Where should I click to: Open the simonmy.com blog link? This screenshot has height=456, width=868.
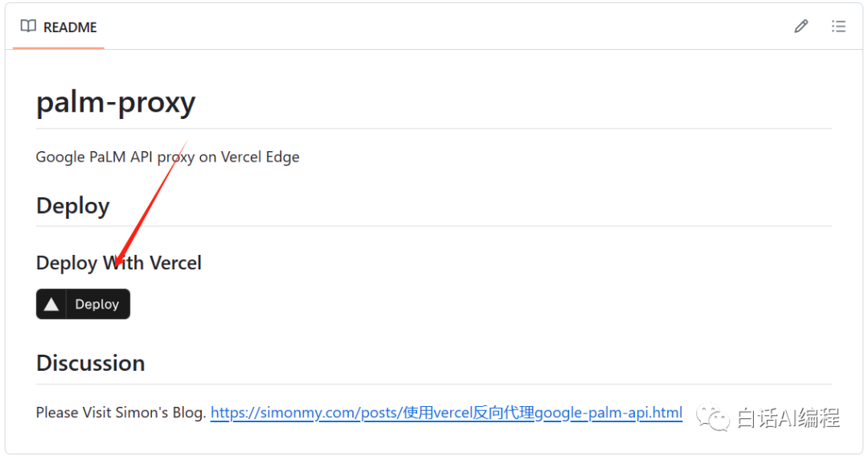446,413
